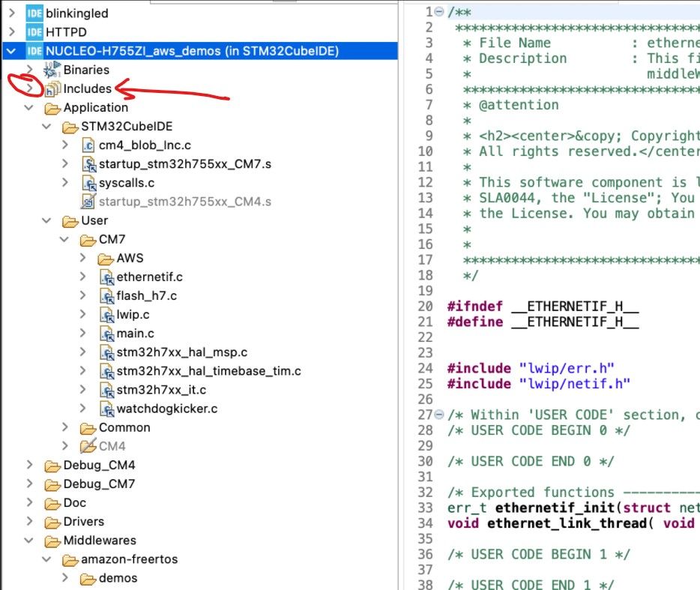This screenshot has height=590, width=700.
Task: Click the 'USER CODE BEGIN 1' comment
Action: [539, 554]
